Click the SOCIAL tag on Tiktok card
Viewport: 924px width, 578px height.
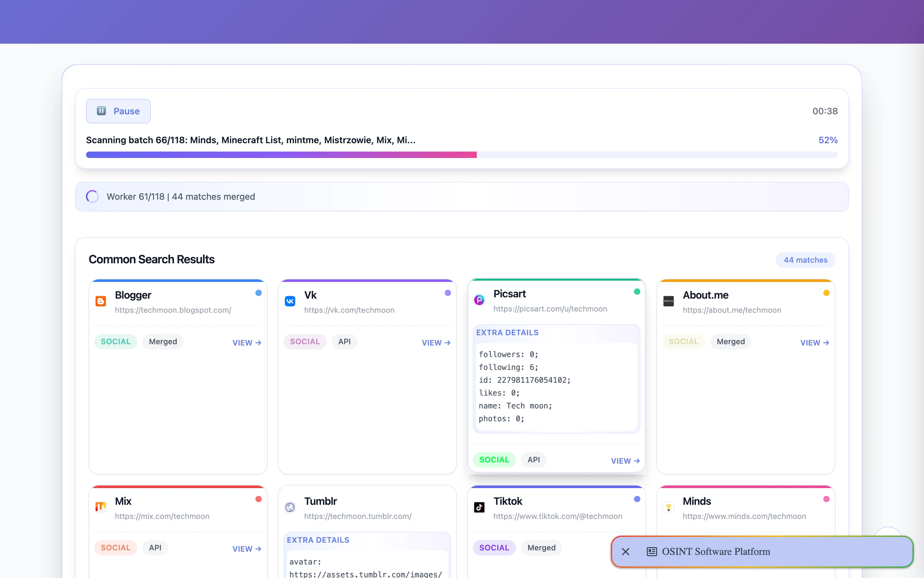[x=494, y=547]
